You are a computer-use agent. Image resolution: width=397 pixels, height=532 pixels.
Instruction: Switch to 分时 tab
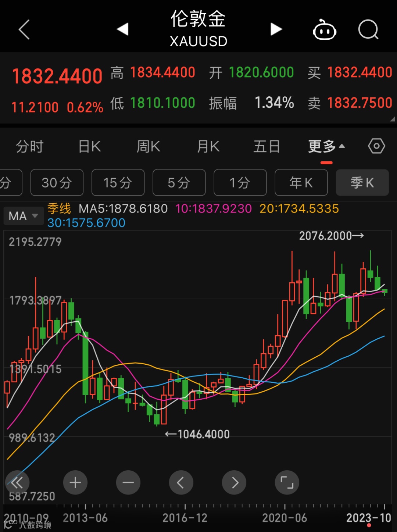[x=29, y=146]
